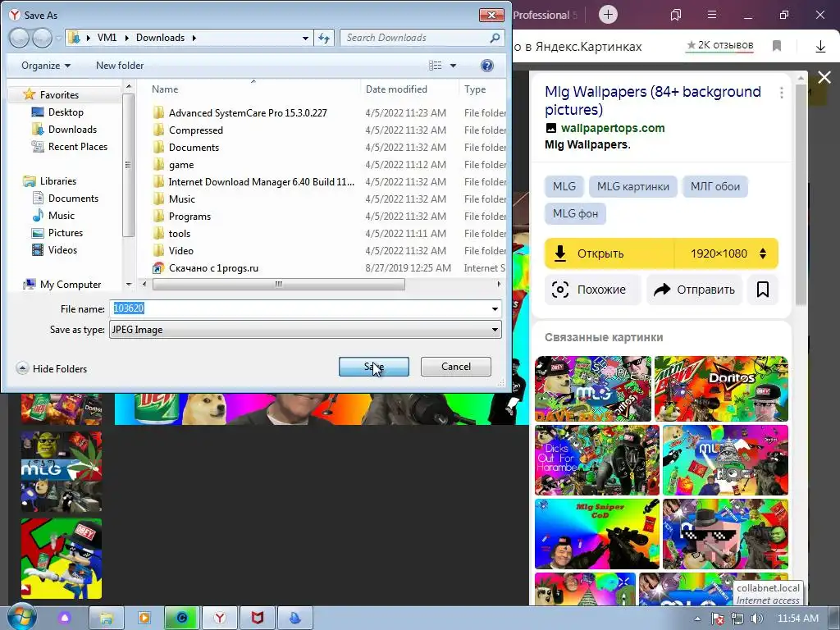Open the browser tabs panel icon
This screenshot has height=630, width=840.
676,15
